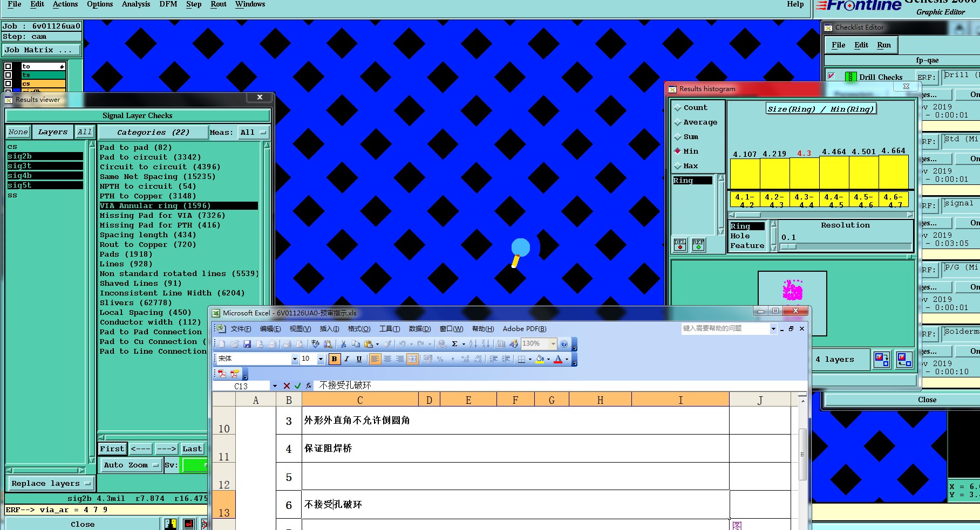Open Run menu in Checklist Editor

[884, 45]
